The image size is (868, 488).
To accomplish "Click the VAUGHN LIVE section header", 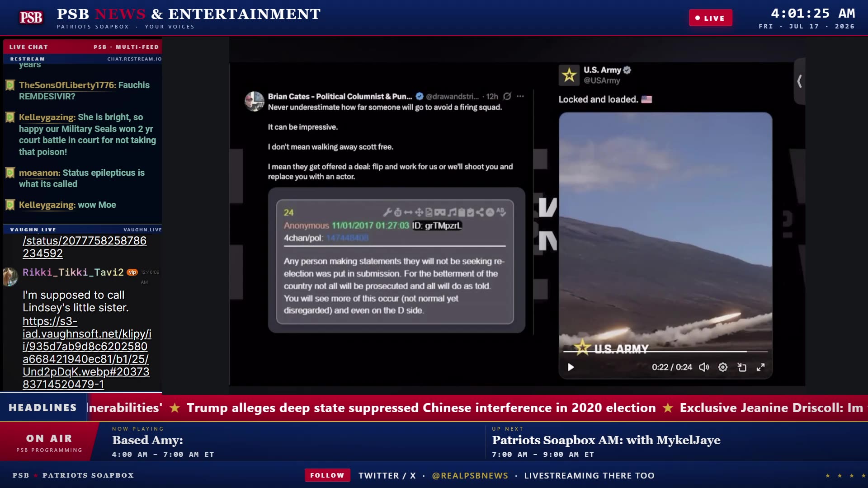I will click(x=33, y=230).
